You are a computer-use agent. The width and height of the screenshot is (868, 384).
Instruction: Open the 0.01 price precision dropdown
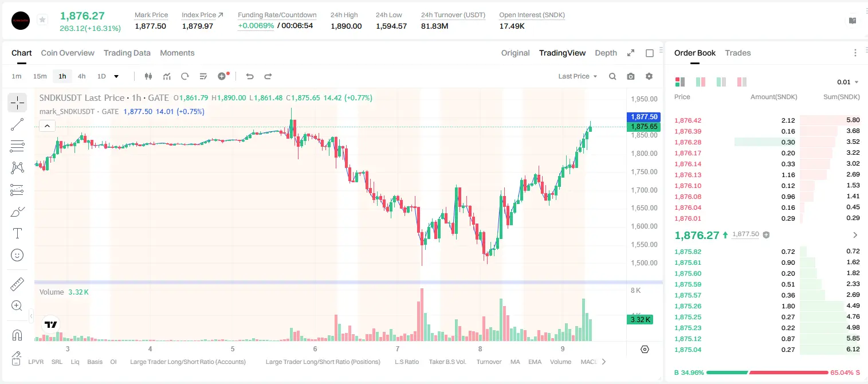[848, 82]
